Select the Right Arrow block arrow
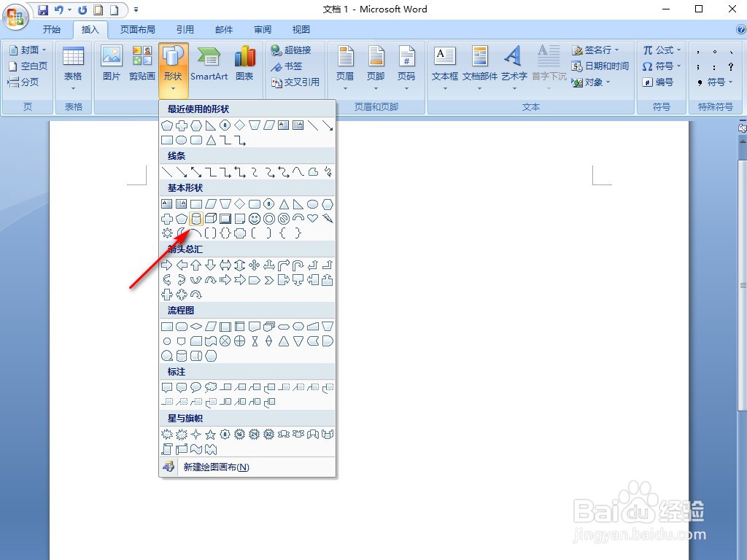This screenshot has width=747, height=560. point(167,265)
